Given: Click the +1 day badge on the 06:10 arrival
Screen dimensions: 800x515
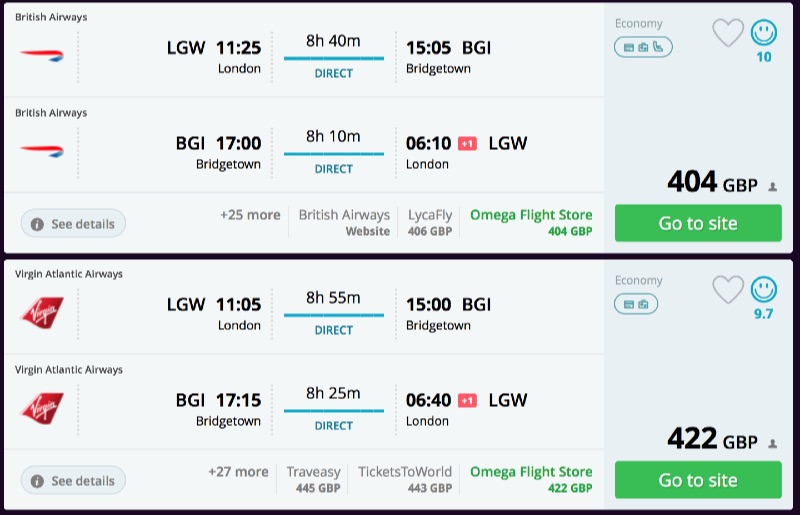Looking at the screenshot, I should point(467,144).
